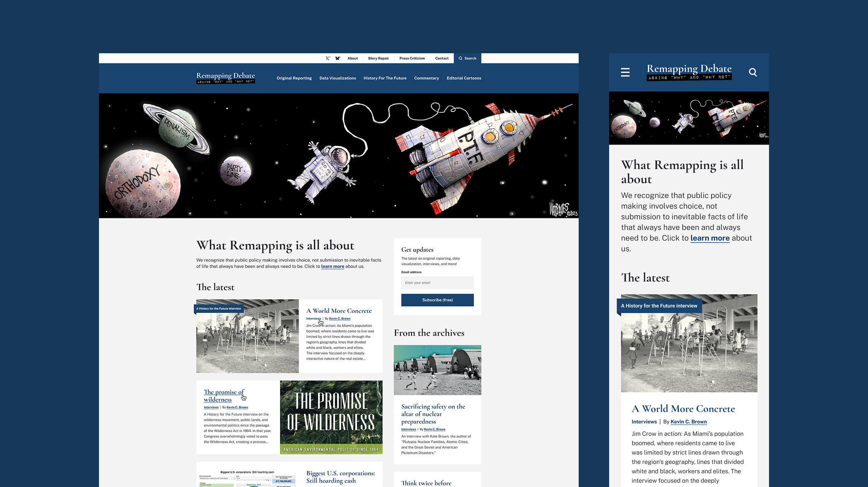Click the X (Twitter) icon
The height and width of the screenshot is (487, 868).
click(328, 58)
